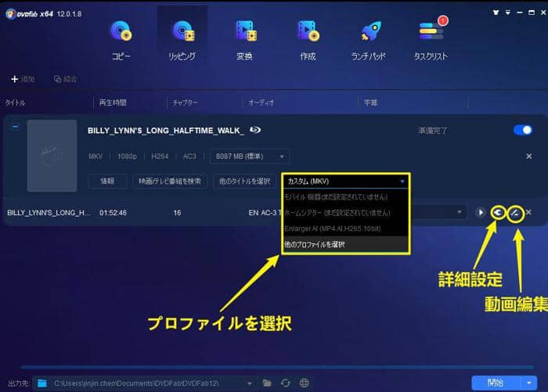
Task: Click the refresh icon beside output path
Action: tap(286, 383)
